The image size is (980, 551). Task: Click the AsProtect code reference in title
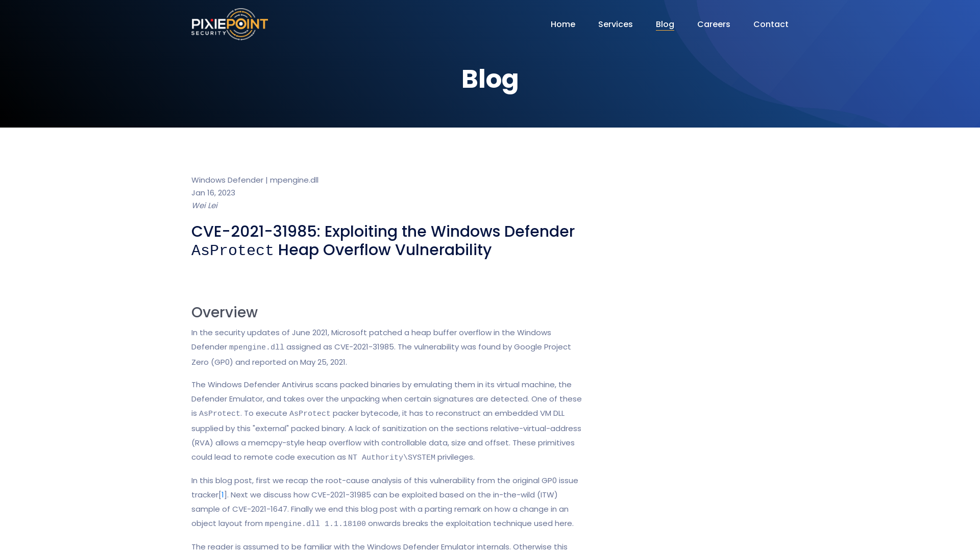(232, 251)
